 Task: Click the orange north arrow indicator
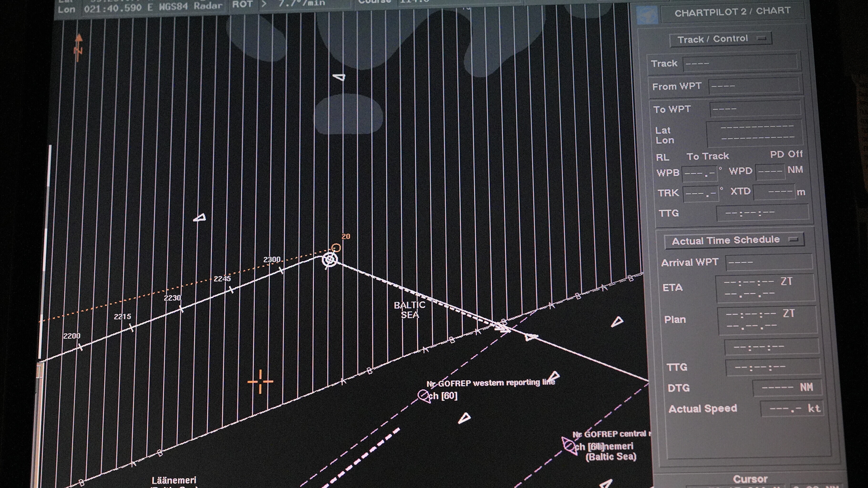coord(78,48)
